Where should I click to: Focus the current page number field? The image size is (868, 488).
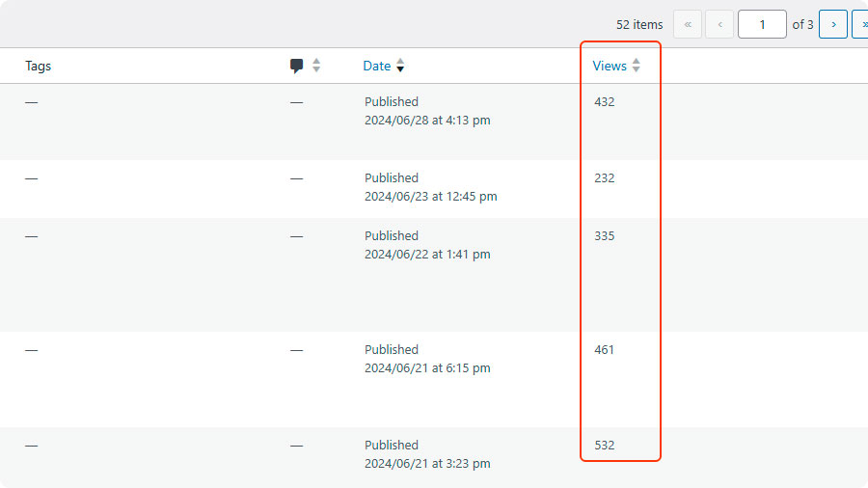762,24
